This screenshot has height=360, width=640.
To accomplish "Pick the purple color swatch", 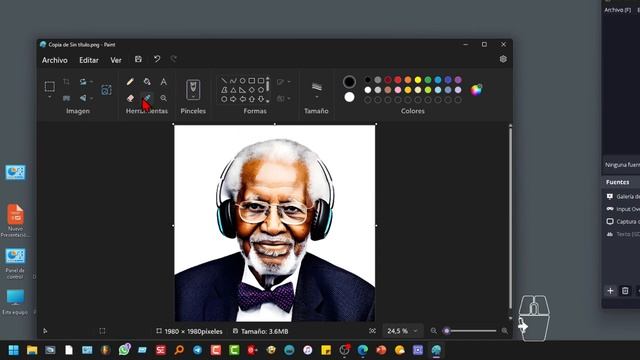I will pyautogui.click(x=458, y=80).
